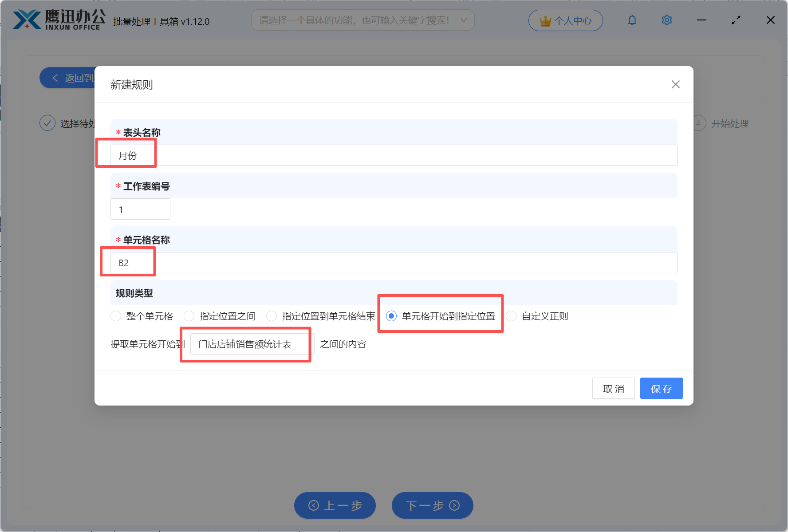This screenshot has width=788, height=532.
Task: Click the checkmark circle on 选择待处 step
Action: pos(47,123)
